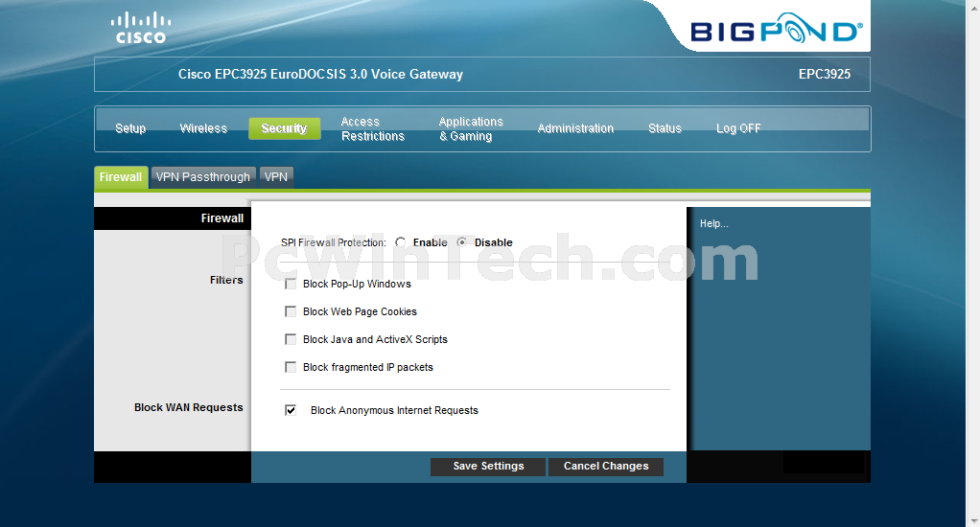This screenshot has width=980, height=527.
Task: Select Enable for SPI Firewall Protection
Action: pos(400,242)
